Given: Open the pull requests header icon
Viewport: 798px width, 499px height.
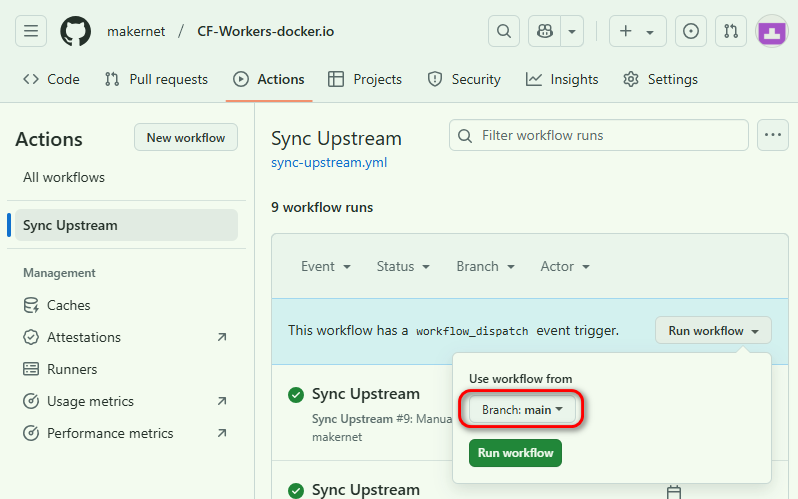Looking at the screenshot, I should 731,31.
